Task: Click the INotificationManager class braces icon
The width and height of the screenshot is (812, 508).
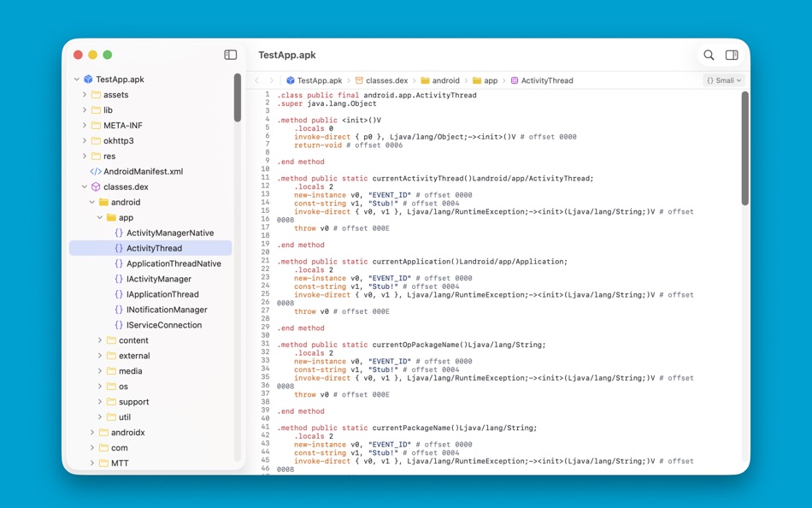Action: pyautogui.click(x=119, y=310)
